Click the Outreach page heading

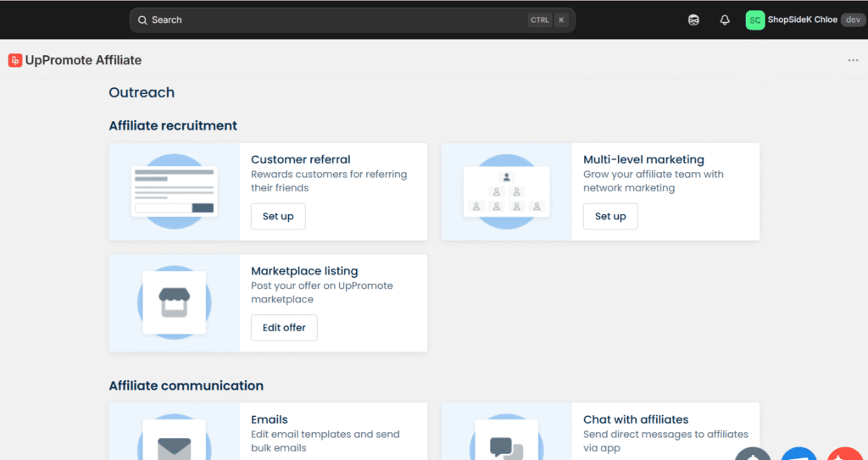pyautogui.click(x=142, y=92)
